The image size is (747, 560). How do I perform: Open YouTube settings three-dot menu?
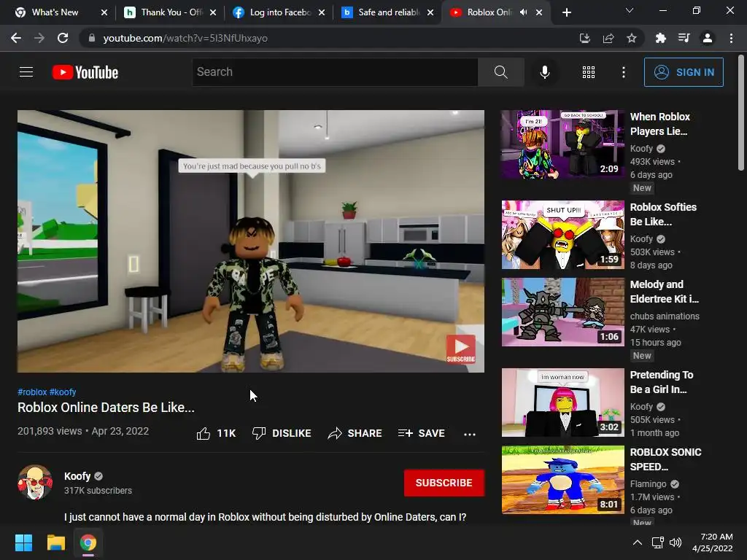(623, 72)
